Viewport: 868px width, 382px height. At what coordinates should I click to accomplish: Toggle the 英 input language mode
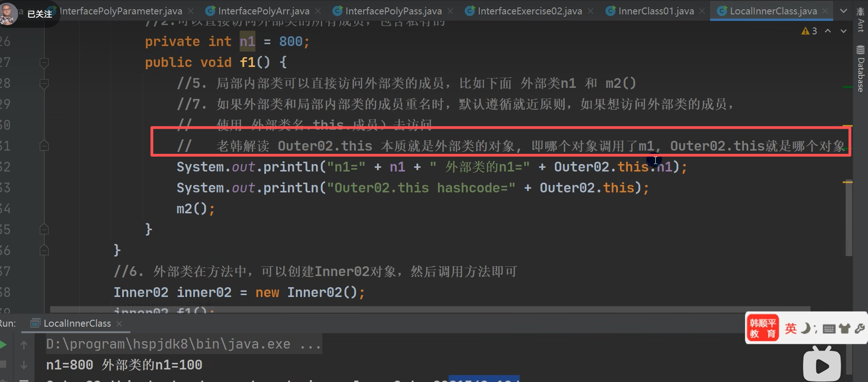(x=790, y=329)
